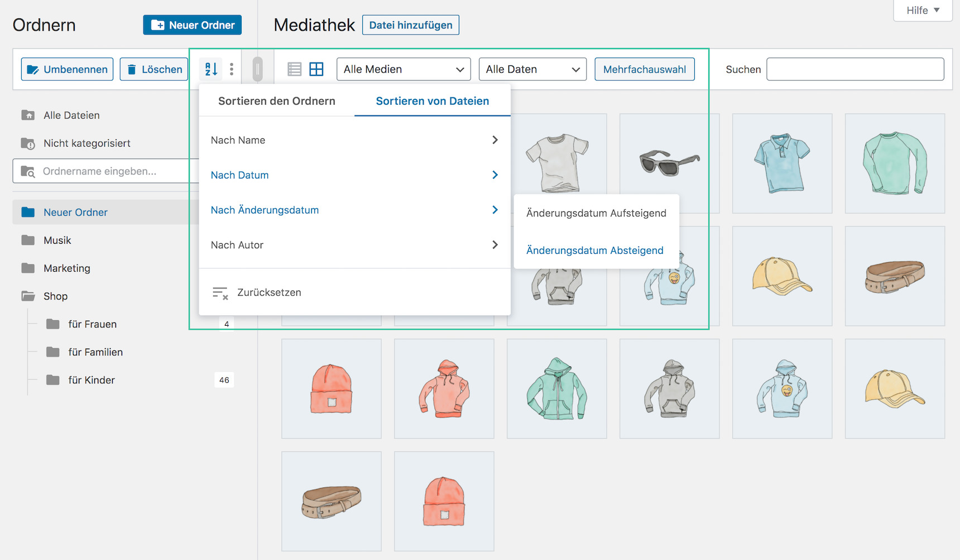Open the Alle Daten date filter

point(532,69)
